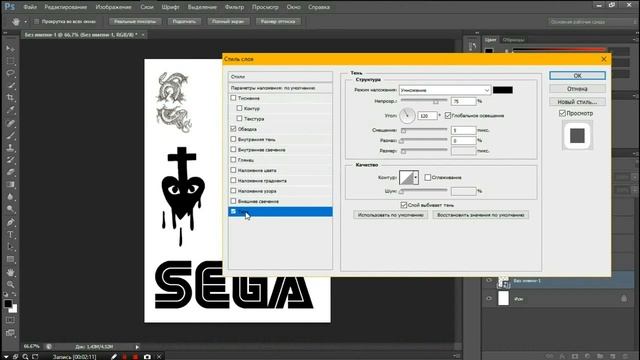Select the Eraser tool
640x360 pixels.
click(10, 172)
